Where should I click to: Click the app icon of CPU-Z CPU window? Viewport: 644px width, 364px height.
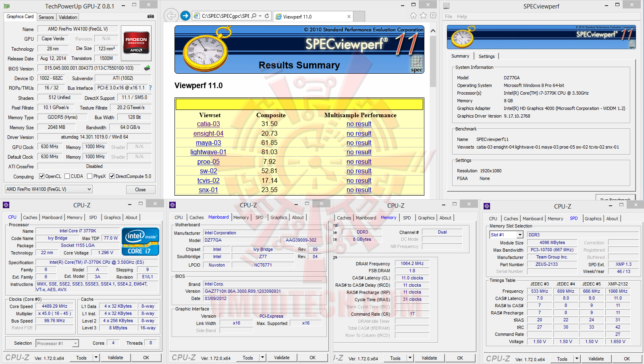point(6,205)
